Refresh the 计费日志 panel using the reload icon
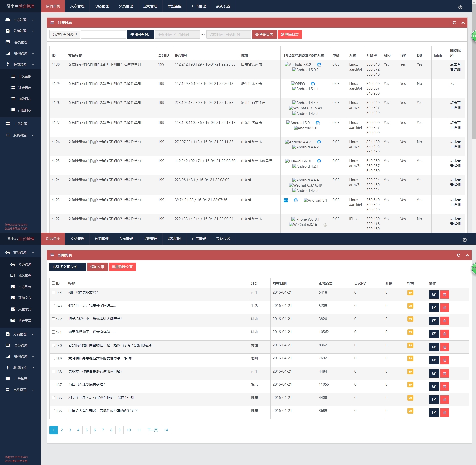The image size is (476, 465). coord(454,23)
